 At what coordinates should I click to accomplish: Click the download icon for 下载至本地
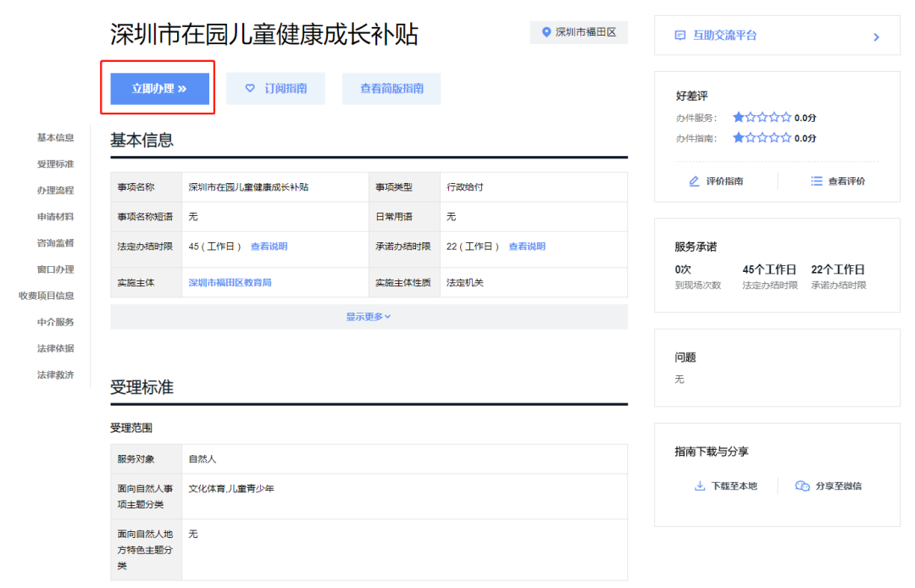coord(700,486)
